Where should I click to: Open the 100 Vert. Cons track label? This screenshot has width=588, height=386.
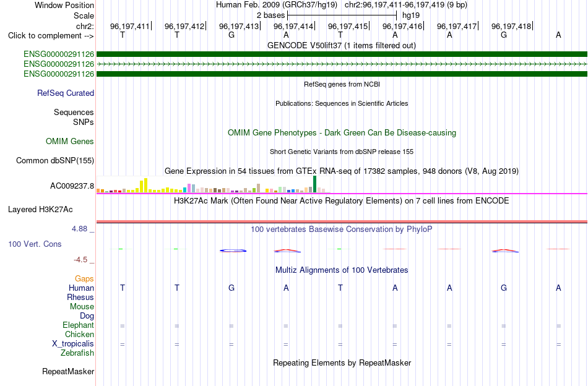click(35, 244)
